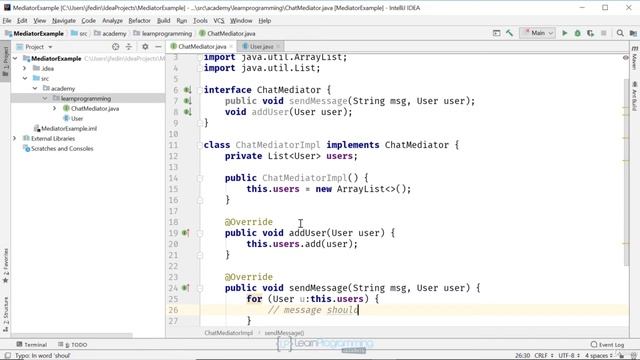Open UTF-8 encoding selector
640x360 pixels.
(x=569, y=356)
